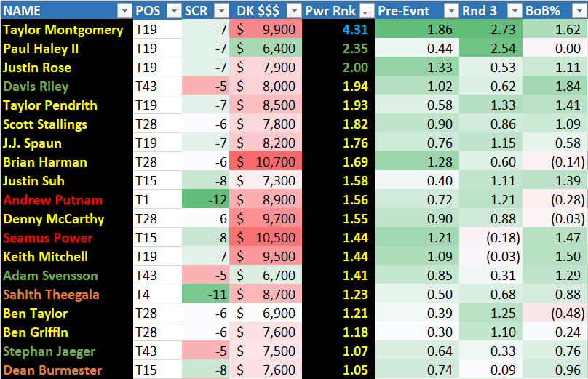Select the $9,900 DK salary cell
The width and height of the screenshot is (588, 379).
(x=266, y=29)
